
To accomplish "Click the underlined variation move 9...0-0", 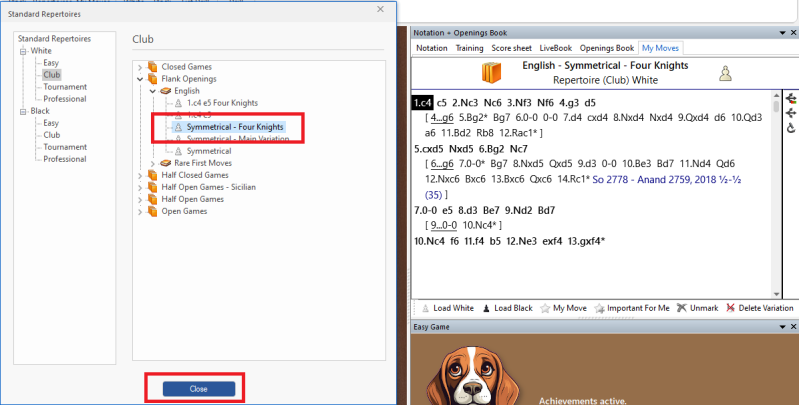I will tap(444, 225).
